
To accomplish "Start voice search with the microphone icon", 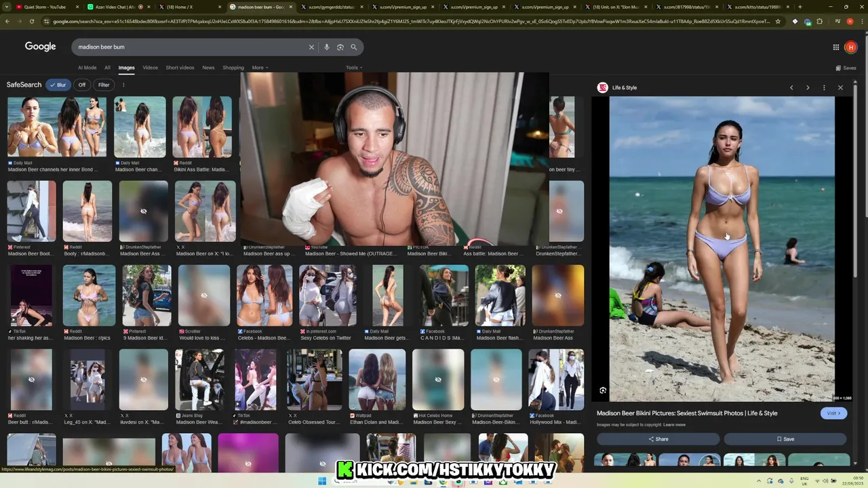I will (x=326, y=47).
